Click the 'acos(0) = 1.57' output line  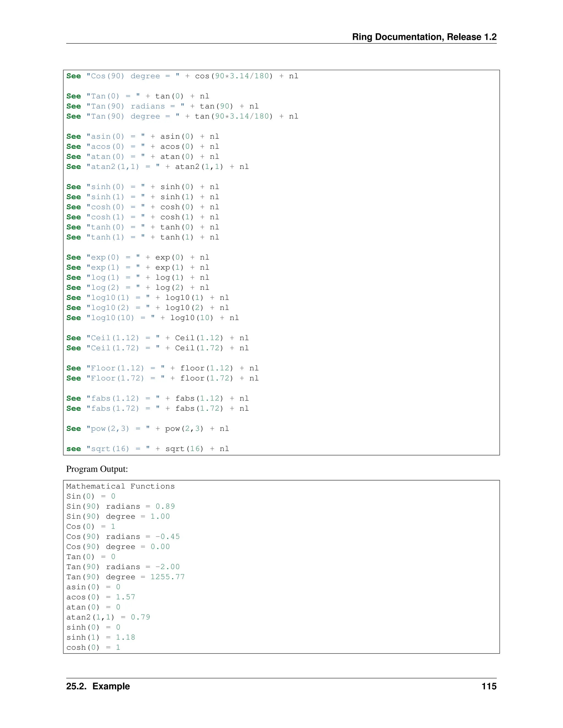[x=100, y=597]
